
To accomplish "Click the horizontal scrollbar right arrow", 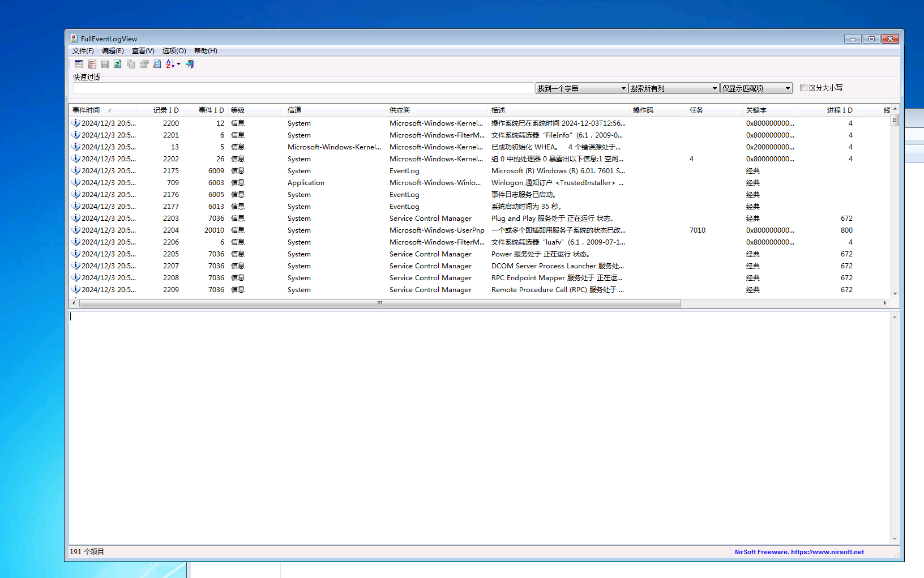I will 885,303.
